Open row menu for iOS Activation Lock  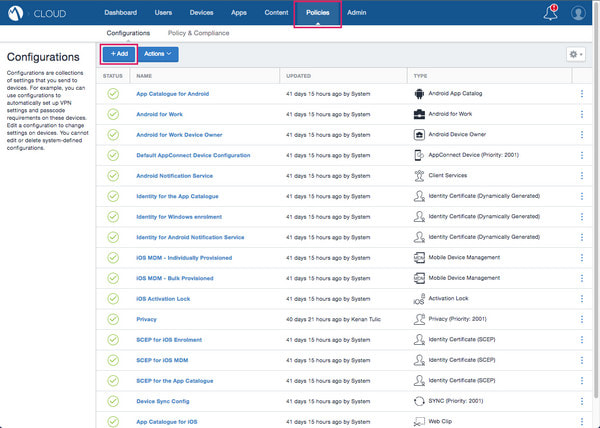tap(582, 299)
